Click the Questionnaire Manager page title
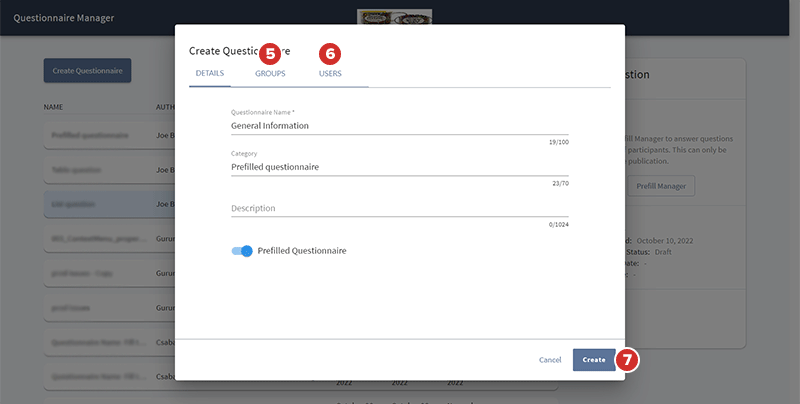The image size is (800, 404). [64, 18]
